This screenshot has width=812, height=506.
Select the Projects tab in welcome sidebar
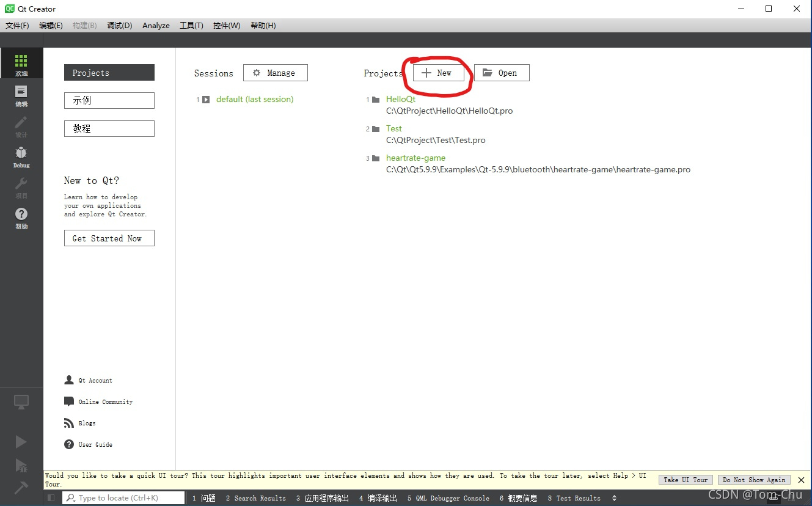(109, 73)
